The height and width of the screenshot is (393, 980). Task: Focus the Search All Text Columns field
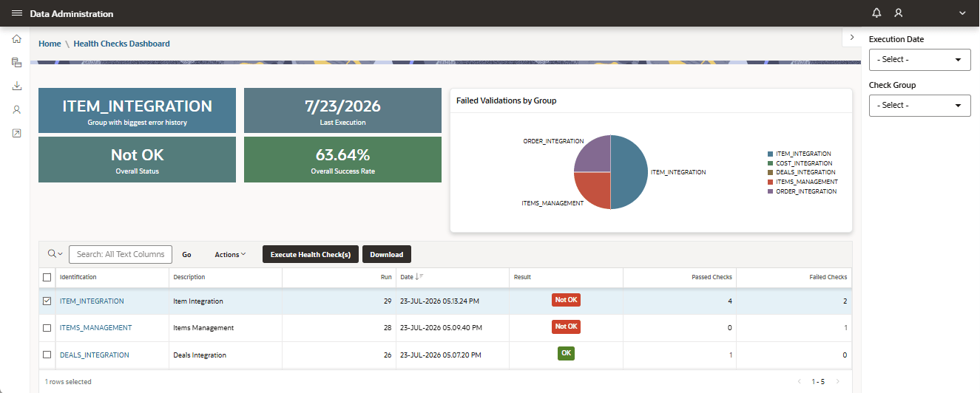[121, 254]
